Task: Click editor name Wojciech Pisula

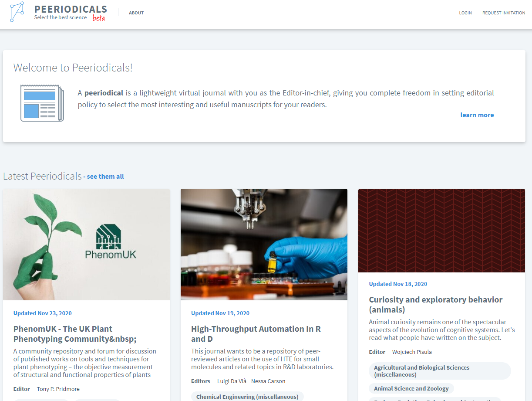Action: (x=412, y=352)
